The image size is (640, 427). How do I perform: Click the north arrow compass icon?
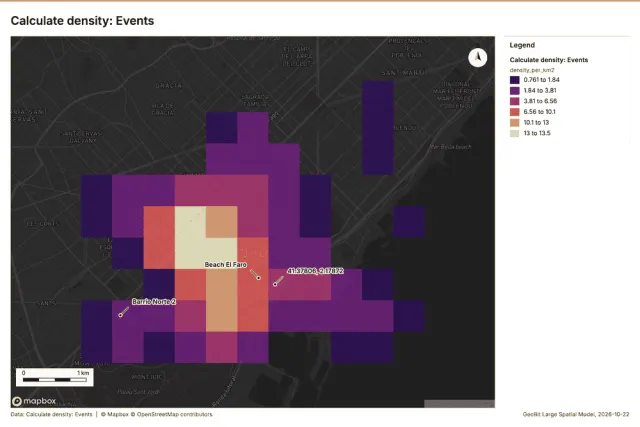tap(478, 58)
